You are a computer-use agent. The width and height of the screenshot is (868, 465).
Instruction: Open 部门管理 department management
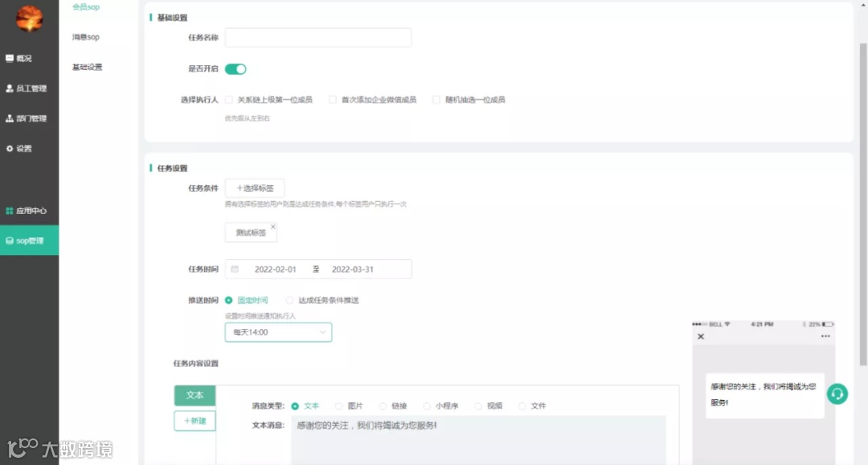(26, 118)
